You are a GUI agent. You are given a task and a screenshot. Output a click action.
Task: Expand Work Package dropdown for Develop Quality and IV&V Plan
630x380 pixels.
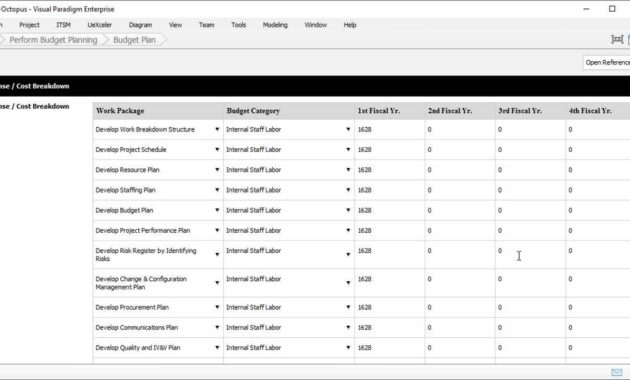pos(217,347)
